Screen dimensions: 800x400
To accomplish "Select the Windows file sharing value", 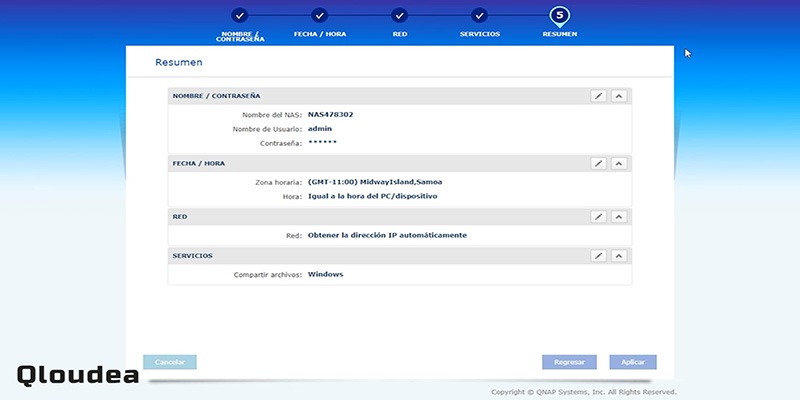I will [326, 274].
